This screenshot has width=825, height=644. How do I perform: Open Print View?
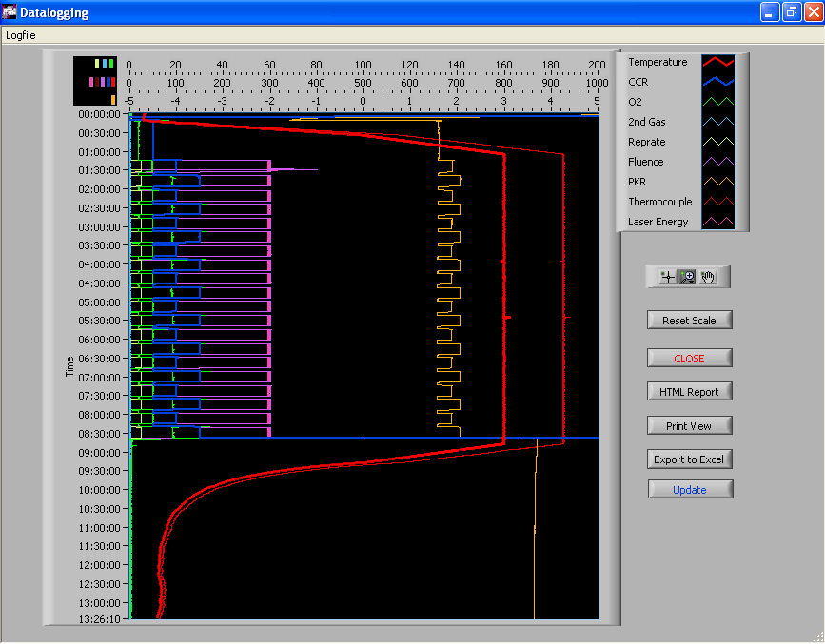point(689,425)
